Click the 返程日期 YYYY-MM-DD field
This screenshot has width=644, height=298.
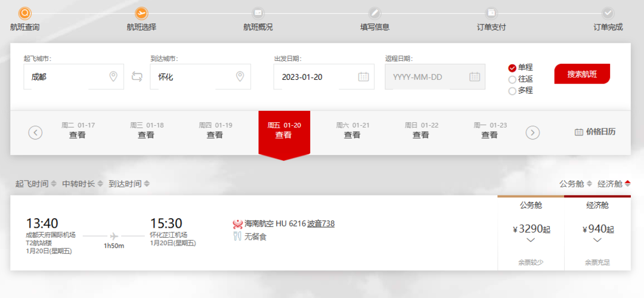click(435, 76)
